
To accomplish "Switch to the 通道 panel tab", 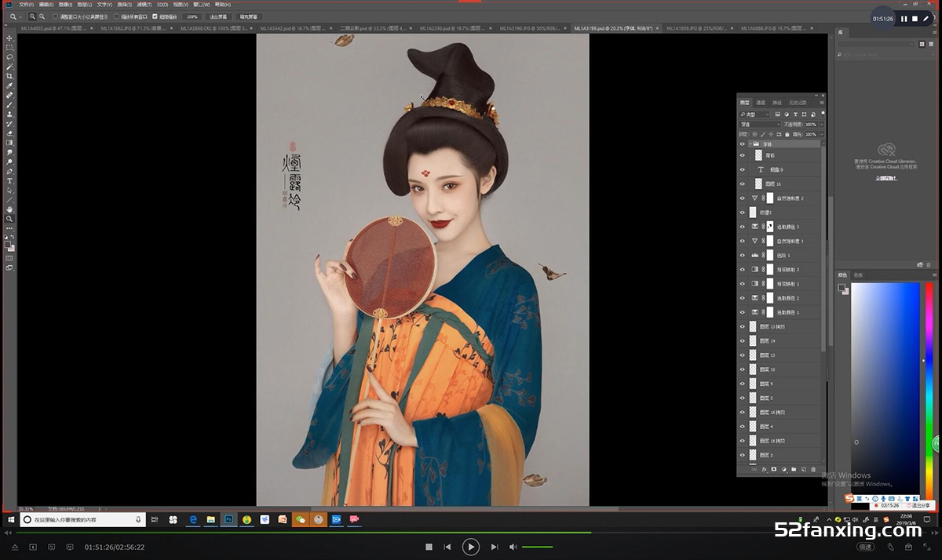I will [x=761, y=103].
